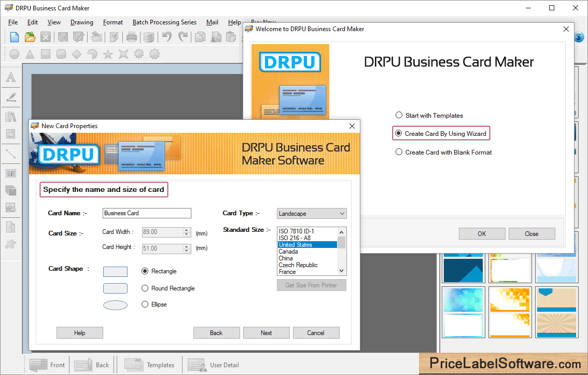Viewport: 588px width, 375px height.
Task: Select the diamond shape tool
Action: [x=77, y=54]
